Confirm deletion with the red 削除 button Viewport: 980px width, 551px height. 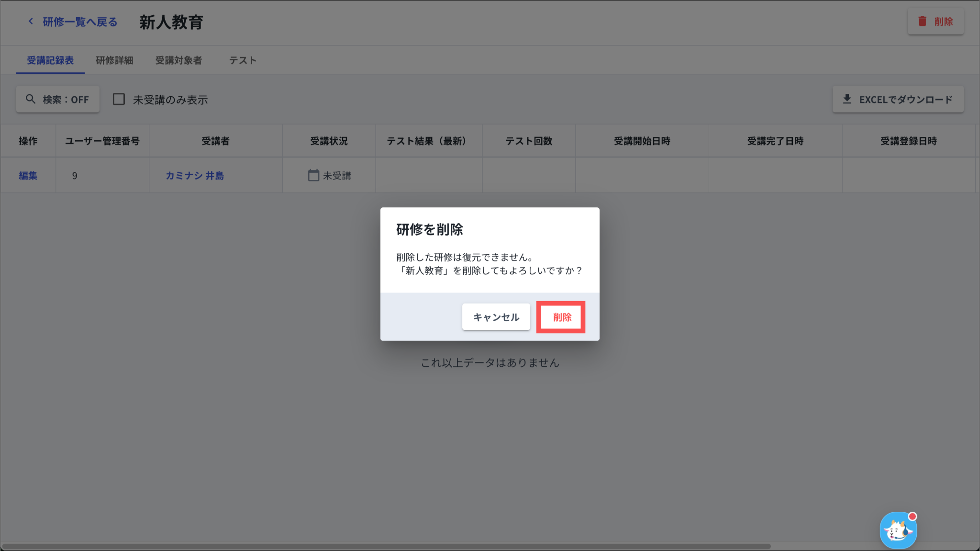coord(561,317)
